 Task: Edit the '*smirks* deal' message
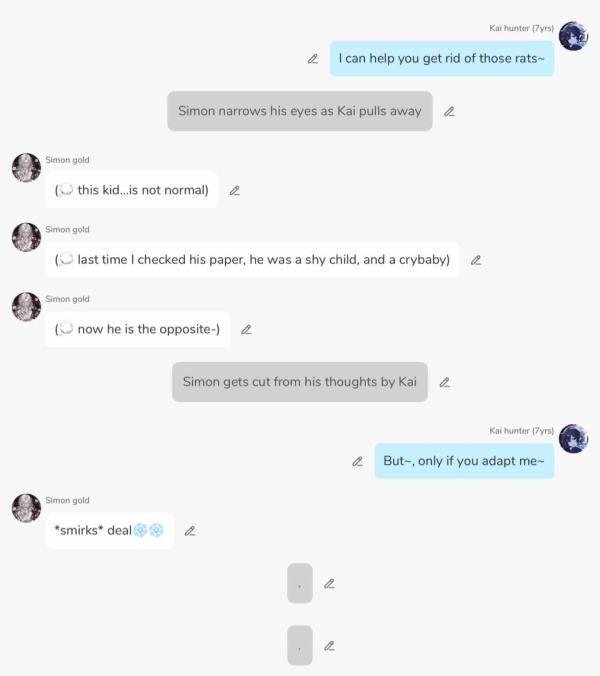[x=190, y=531]
